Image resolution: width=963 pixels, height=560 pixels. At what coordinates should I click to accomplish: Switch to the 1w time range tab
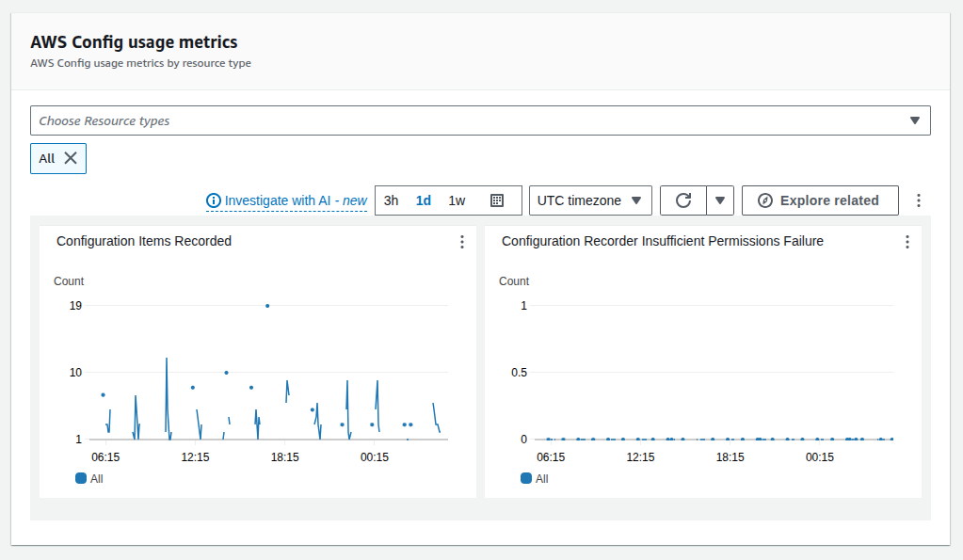pyautogui.click(x=457, y=200)
